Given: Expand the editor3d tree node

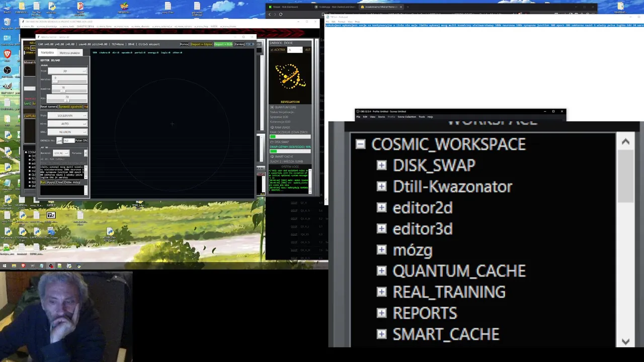Looking at the screenshot, I should coord(381,229).
